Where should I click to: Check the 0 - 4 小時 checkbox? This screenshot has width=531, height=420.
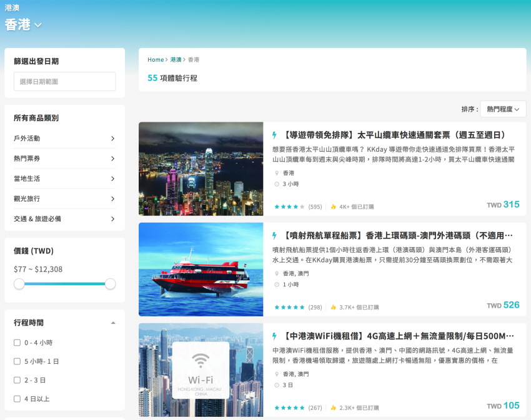pyautogui.click(x=17, y=343)
